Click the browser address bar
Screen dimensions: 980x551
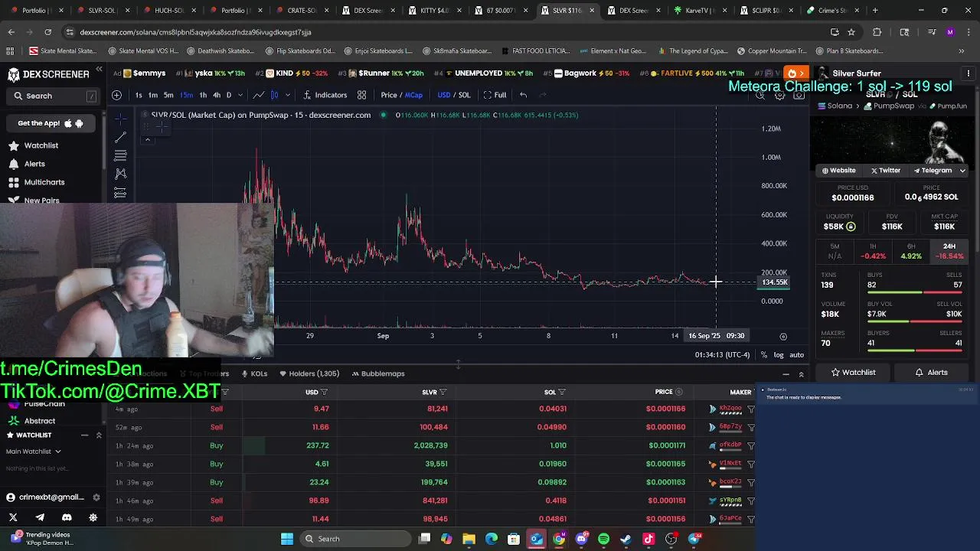pos(444,32)
